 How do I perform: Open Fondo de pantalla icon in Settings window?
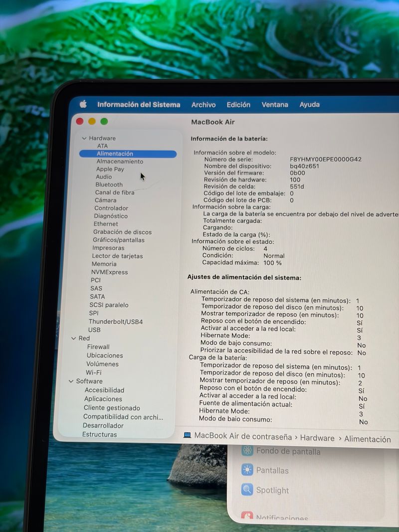coord(247,451)
